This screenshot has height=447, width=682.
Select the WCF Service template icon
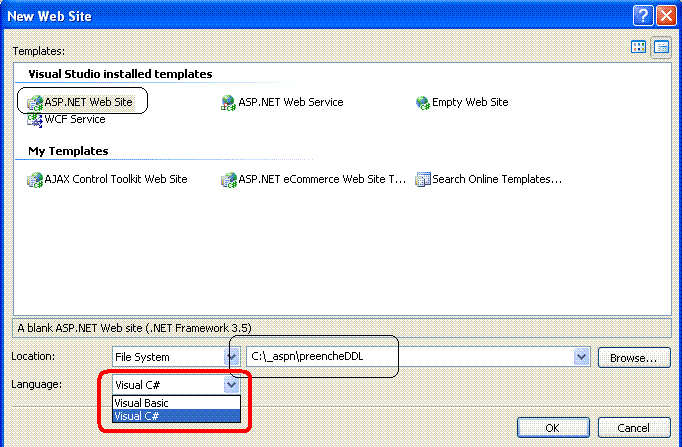pyautogui.click(x=35, y=120)
